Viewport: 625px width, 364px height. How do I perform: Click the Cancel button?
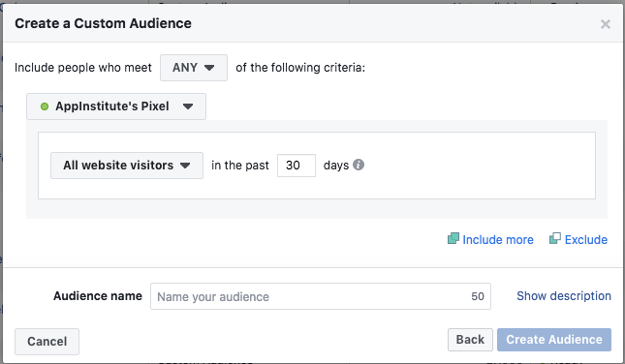point(47,342)
